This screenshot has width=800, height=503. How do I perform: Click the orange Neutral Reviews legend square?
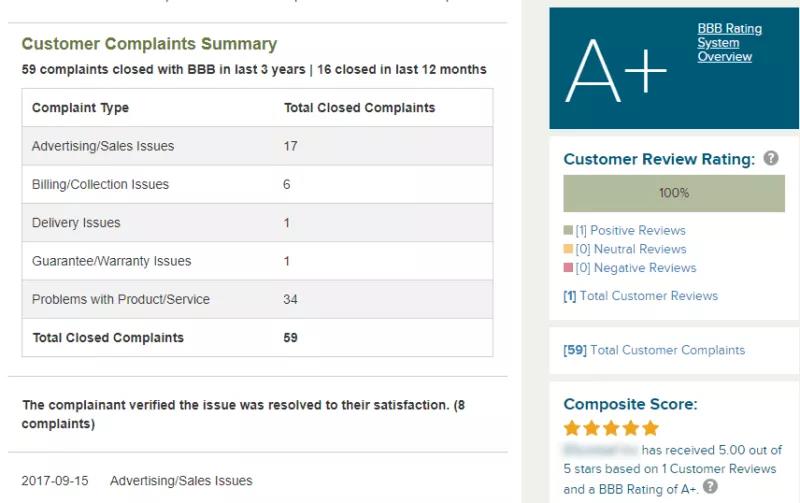569,250
